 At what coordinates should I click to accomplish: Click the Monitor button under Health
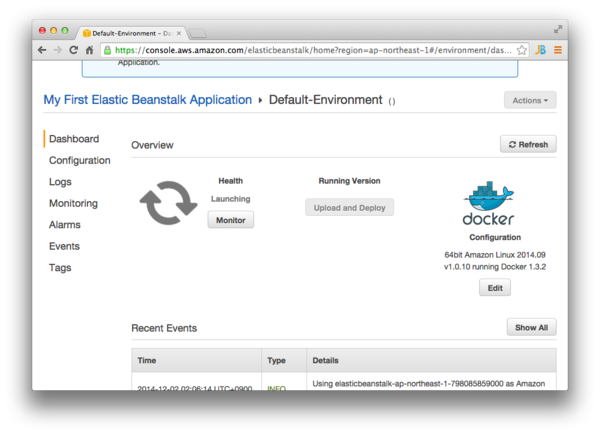coord(231,220)
